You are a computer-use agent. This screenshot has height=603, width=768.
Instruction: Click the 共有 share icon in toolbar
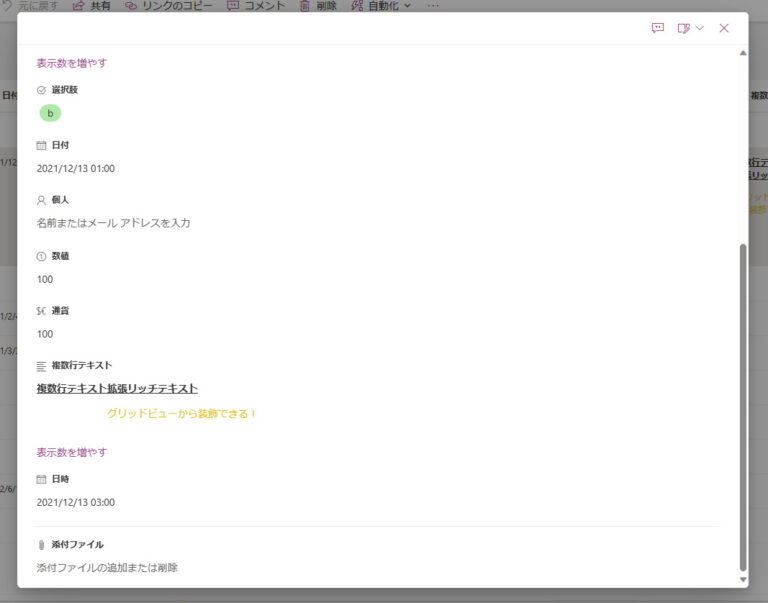pos(79,6)
